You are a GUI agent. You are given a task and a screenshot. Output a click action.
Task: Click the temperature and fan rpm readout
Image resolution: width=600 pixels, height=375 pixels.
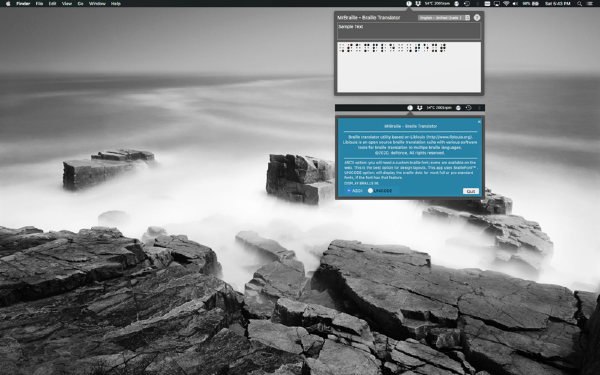(x=438, y=3)
